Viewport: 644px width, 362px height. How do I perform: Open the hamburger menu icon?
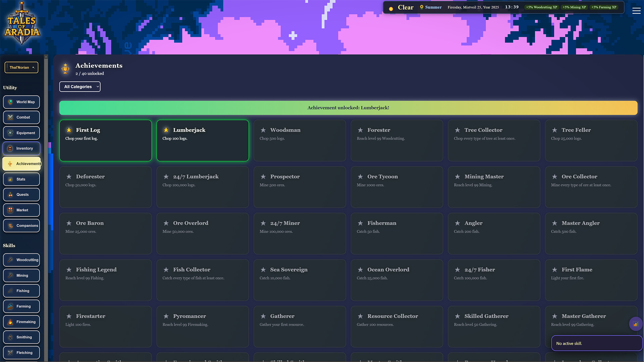click(x=636, y=11)
